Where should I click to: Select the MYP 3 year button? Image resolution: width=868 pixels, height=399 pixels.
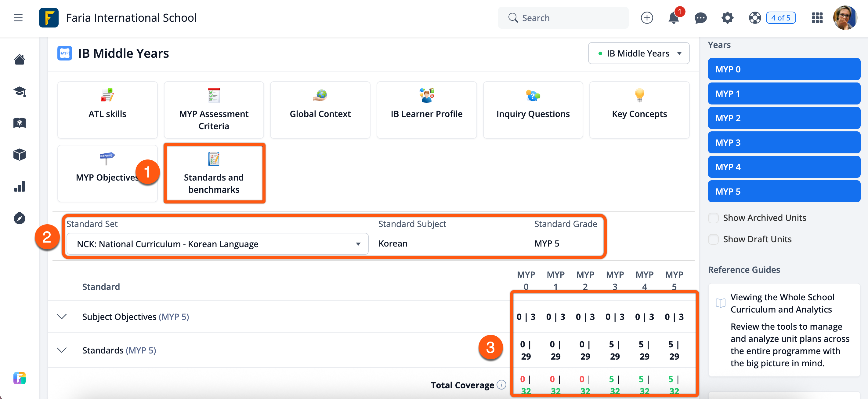(784, 142)
